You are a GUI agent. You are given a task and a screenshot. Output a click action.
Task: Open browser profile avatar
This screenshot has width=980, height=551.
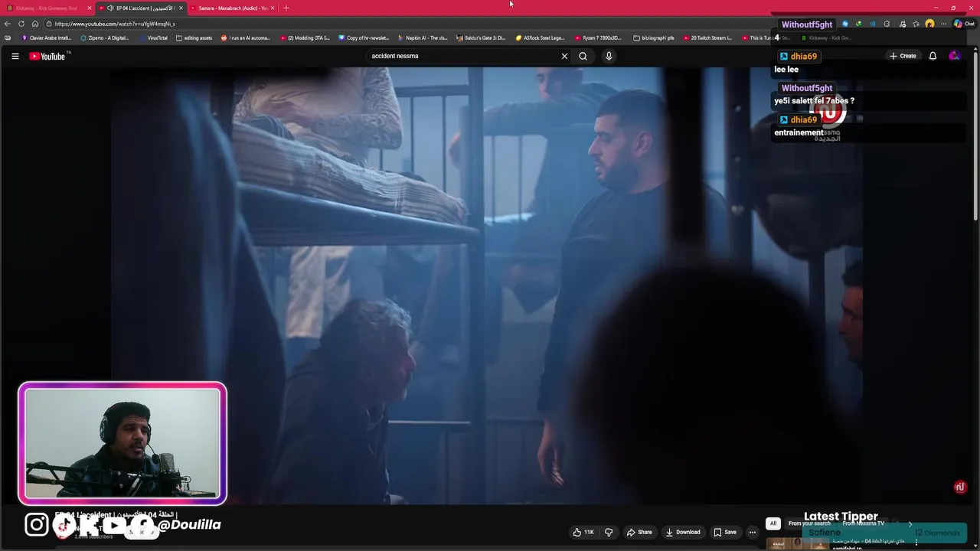click(929, 24)
